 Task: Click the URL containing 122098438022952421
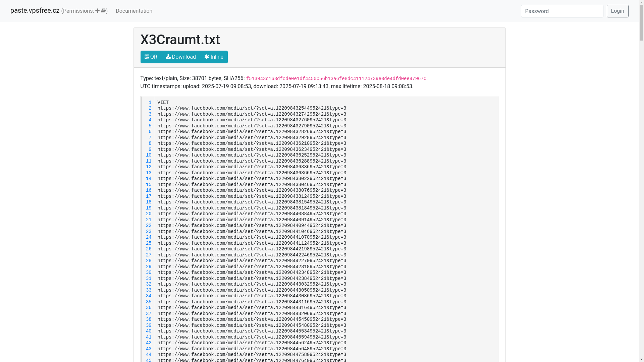[252, 179]
